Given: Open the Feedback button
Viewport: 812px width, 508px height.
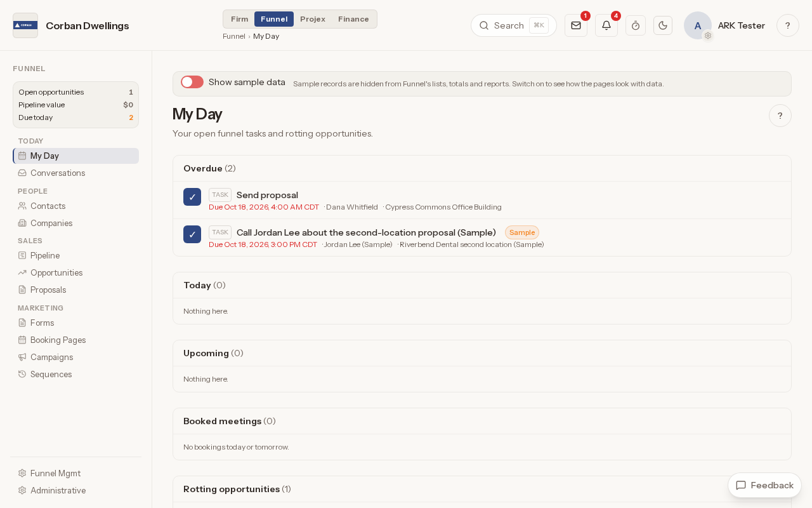Looking at the screenshot, I should [x=764, y=485].
